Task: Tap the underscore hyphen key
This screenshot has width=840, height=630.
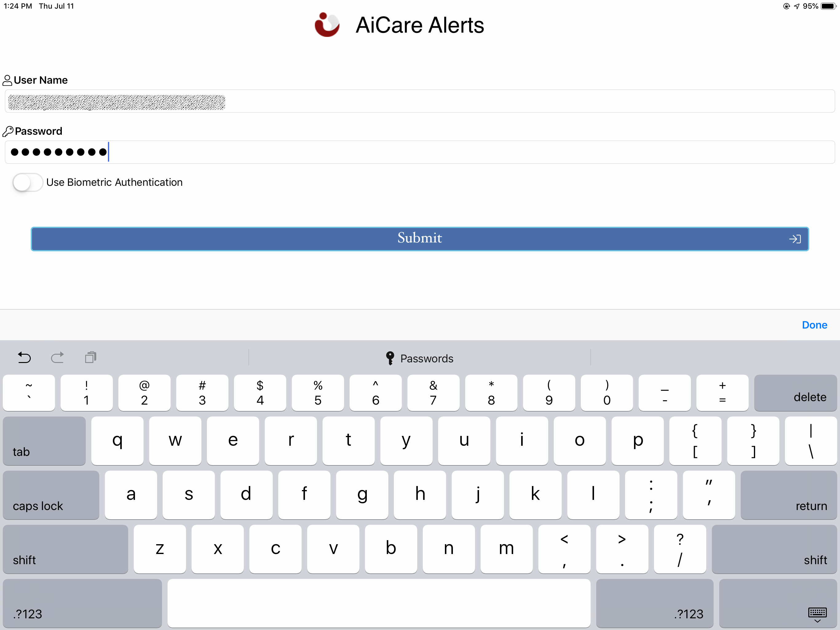Action: 664,393
